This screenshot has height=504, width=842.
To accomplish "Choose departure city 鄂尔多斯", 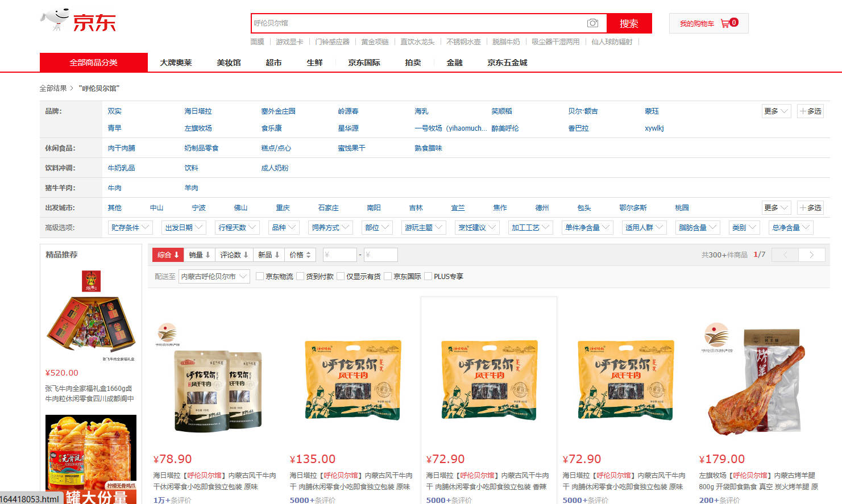I will click(633, 208).
